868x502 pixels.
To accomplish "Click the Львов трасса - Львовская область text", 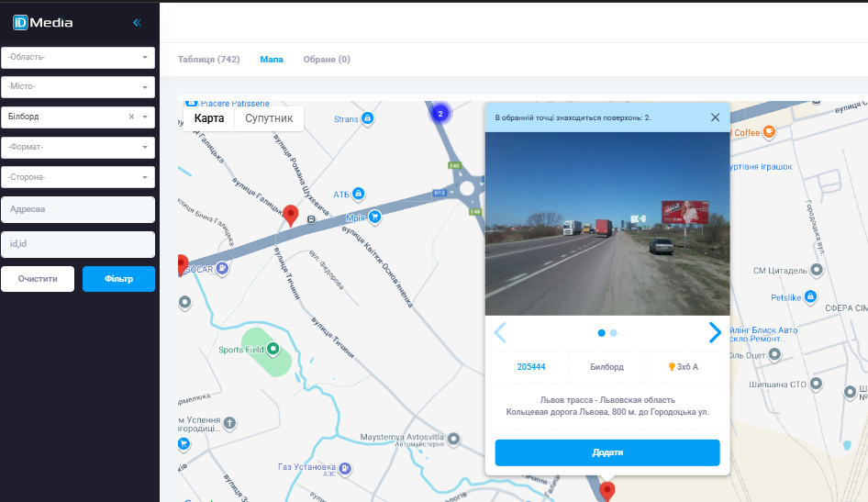I will tap(607, 399).
